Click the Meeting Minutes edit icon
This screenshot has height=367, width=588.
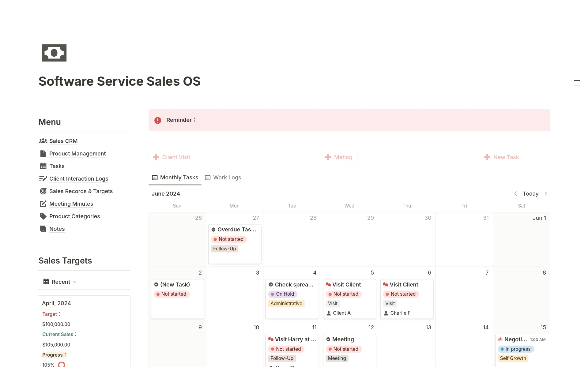43,204
